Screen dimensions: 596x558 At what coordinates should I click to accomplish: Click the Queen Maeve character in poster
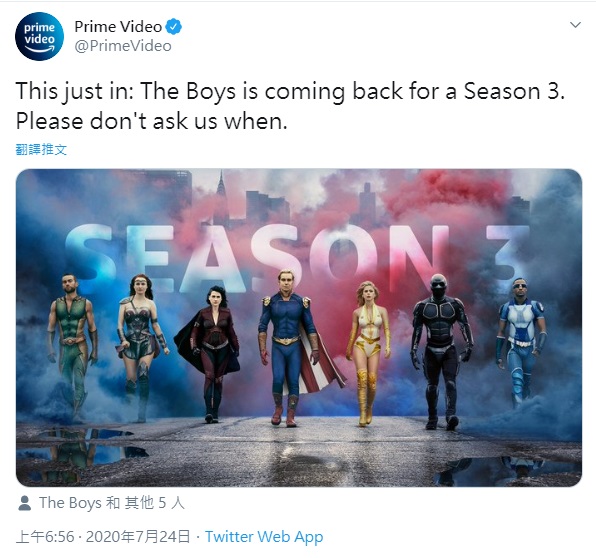coord(141,348)
